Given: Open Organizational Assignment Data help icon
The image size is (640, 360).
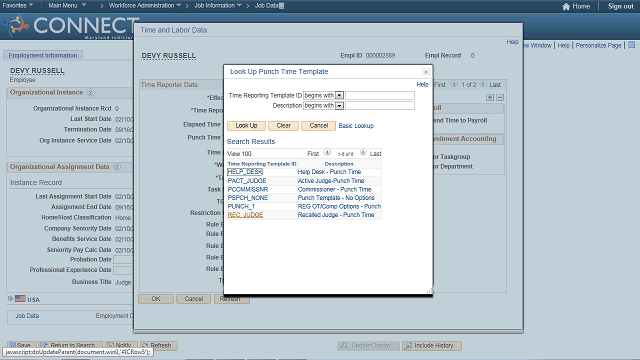Looking at the screenshot, I should [117, 167].
